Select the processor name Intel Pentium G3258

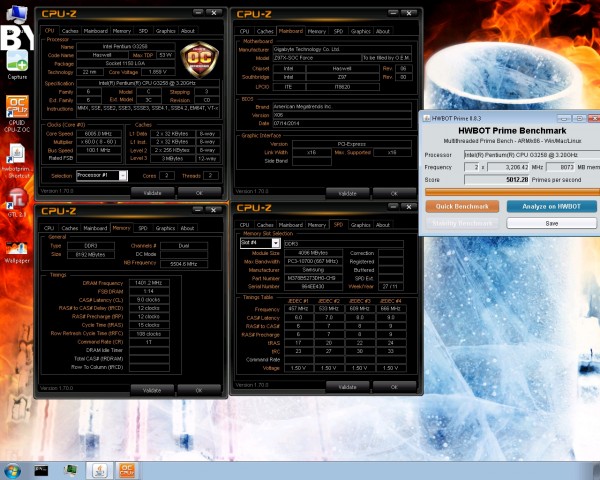[126, 46]
